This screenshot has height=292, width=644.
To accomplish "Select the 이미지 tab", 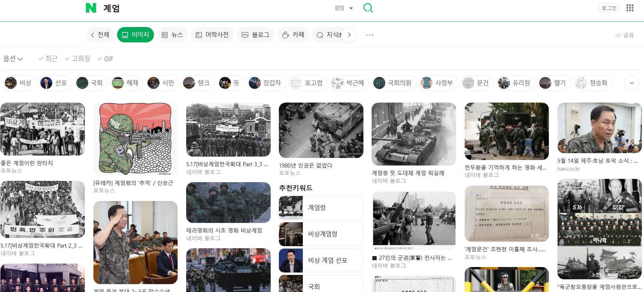I will (136, 35).
